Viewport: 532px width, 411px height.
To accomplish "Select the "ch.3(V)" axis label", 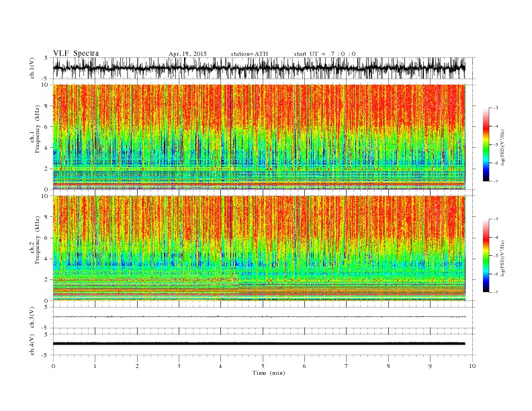I will 32,318.
